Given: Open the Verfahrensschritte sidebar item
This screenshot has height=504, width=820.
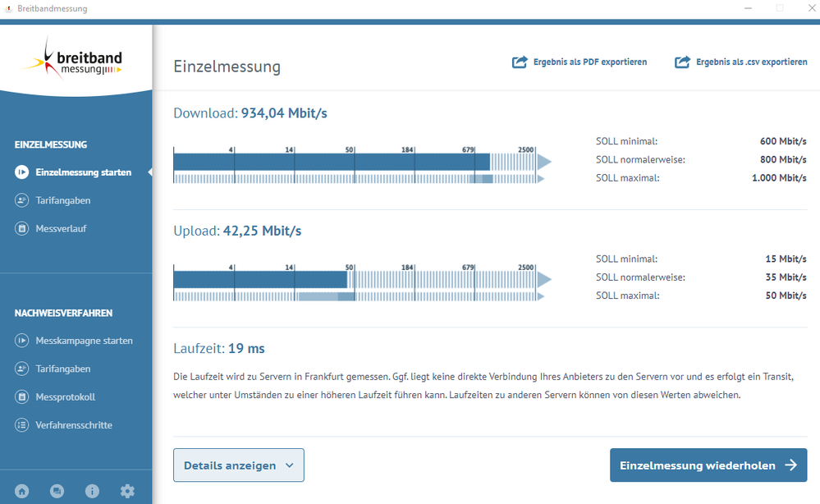Looking at the screenshot, I should pyautogui.click(x=74, y=425).
